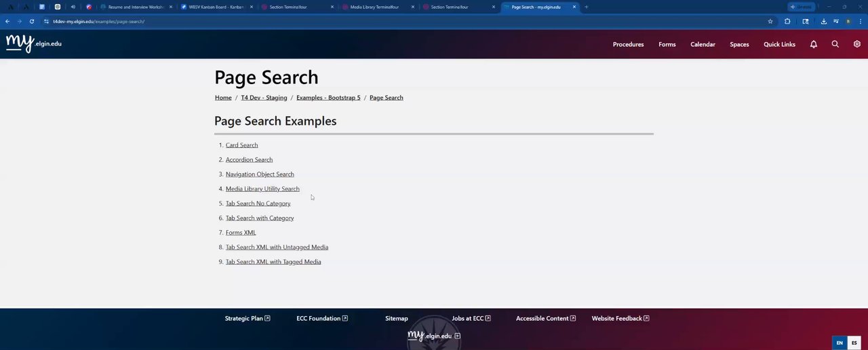This screenshot has height=350, width=868.
Task: Open Tab Search with Category link
Action: 260,218
